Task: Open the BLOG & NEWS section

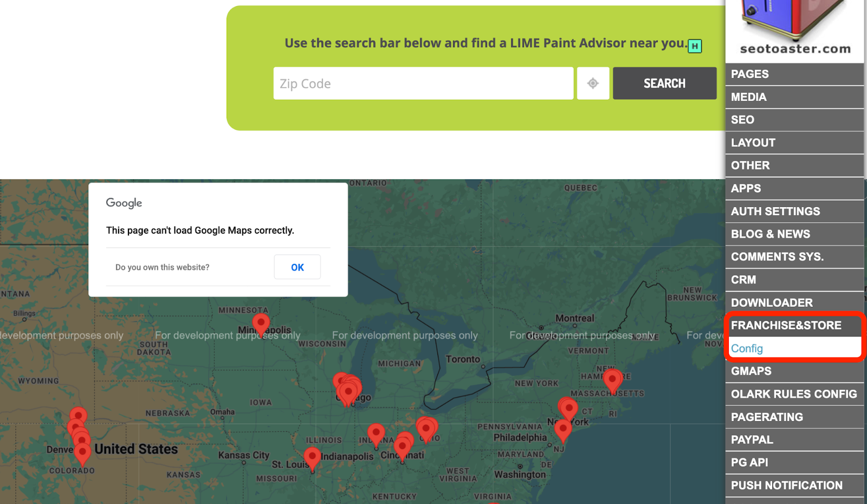Action: pyautogui.click(x=794, y=234)
